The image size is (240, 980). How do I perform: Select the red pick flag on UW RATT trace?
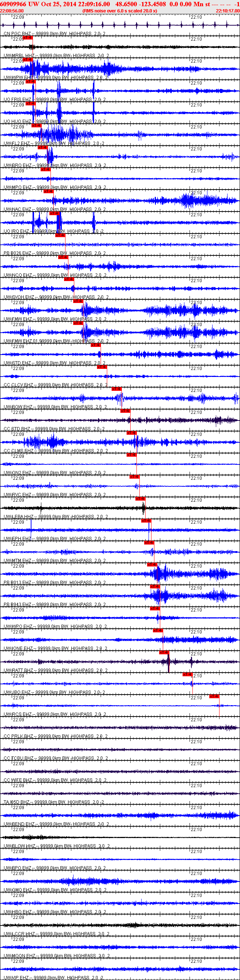pyautogui.click(x=164, y=652)
